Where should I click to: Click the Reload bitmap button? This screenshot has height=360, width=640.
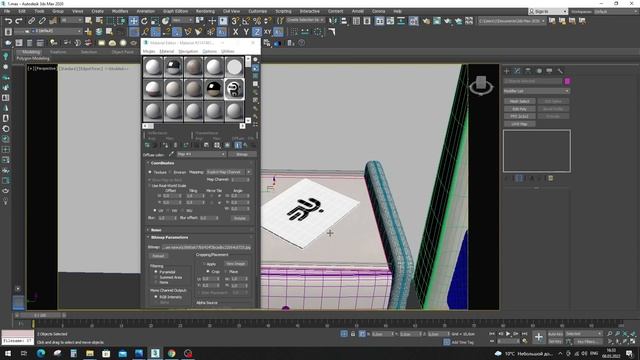point(158,256)
